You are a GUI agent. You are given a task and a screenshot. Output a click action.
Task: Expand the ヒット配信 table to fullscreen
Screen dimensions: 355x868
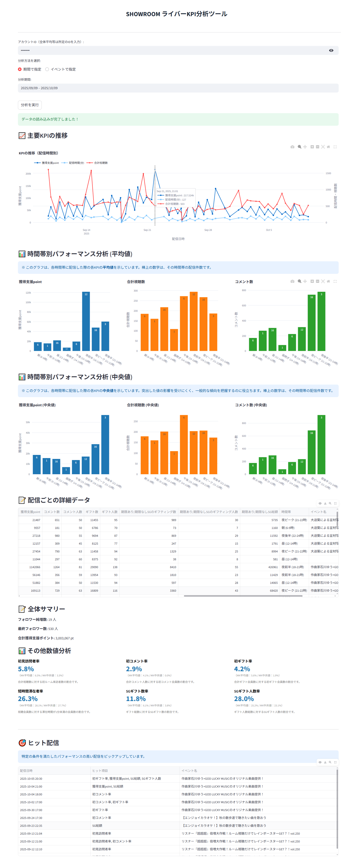pyautogui.click(x=335, y=762)
